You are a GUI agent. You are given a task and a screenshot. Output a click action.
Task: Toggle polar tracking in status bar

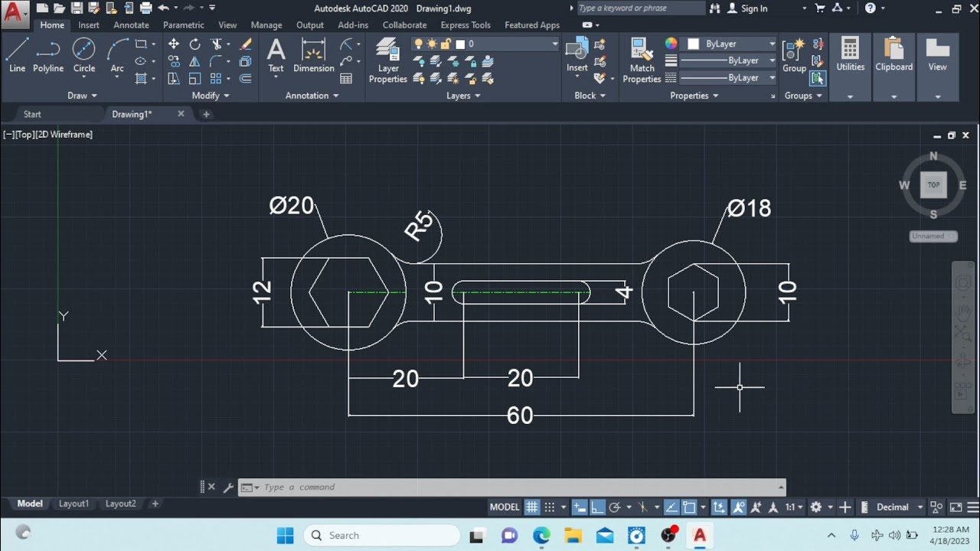pyautogui.click(x=613, y=507)
